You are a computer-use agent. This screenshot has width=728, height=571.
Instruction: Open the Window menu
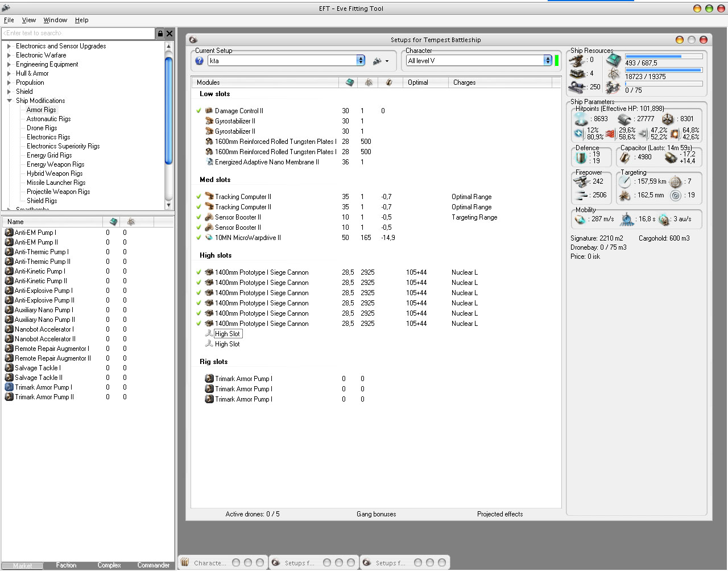(55, 20)
